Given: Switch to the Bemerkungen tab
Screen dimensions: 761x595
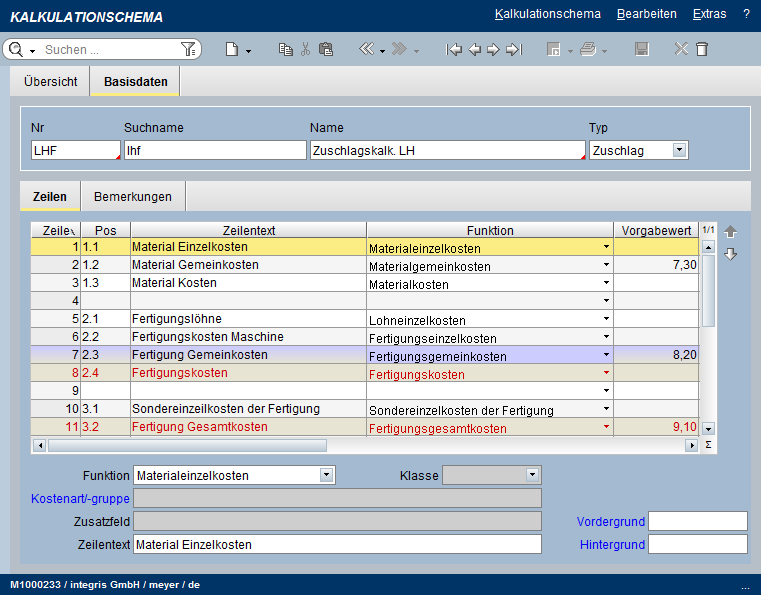Looking at the screenshot, I should 132,197.
